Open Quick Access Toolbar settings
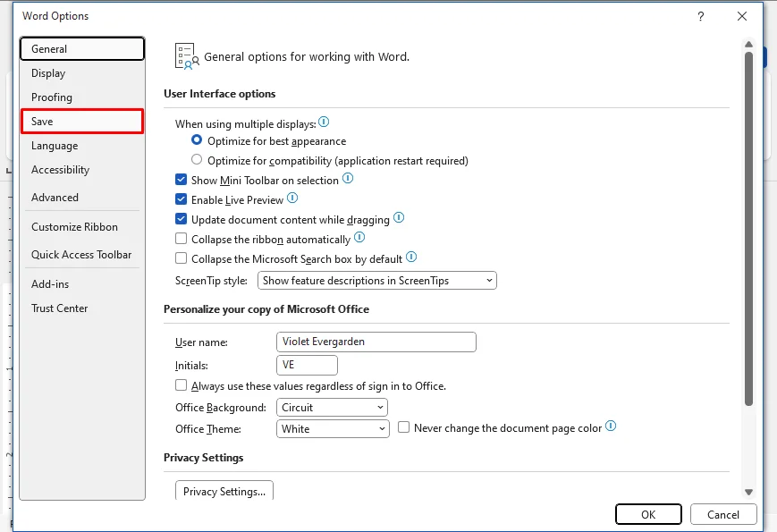The height and width of the screenshot is (532, 777). (x=82, y=255)
